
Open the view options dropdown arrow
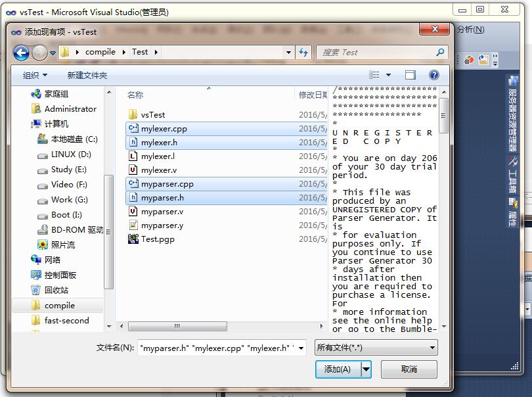point(388,75)
